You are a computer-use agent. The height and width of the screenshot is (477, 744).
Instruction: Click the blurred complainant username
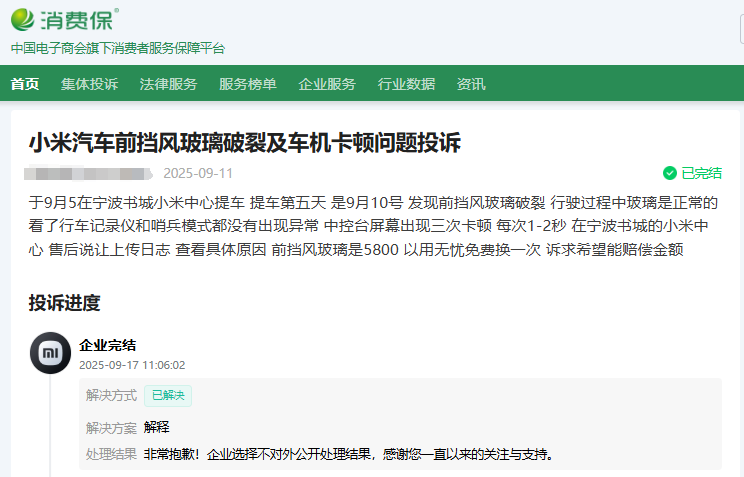88,173
